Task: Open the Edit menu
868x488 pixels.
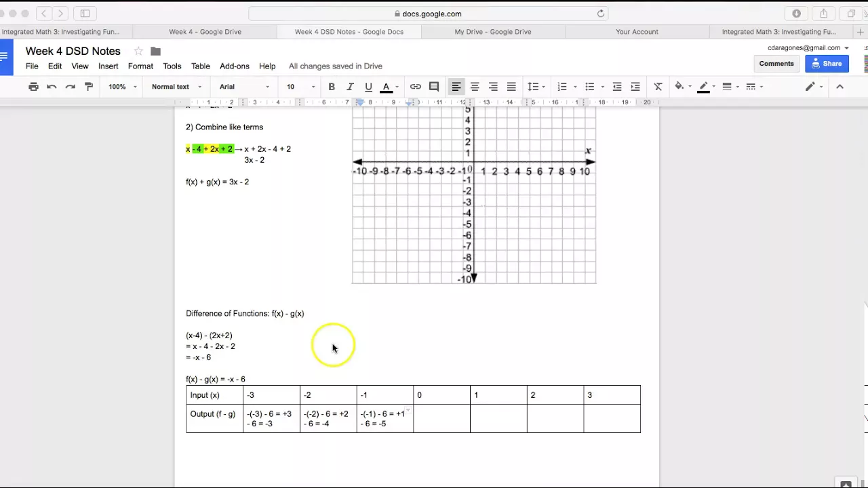Action: tap(55, 66)
